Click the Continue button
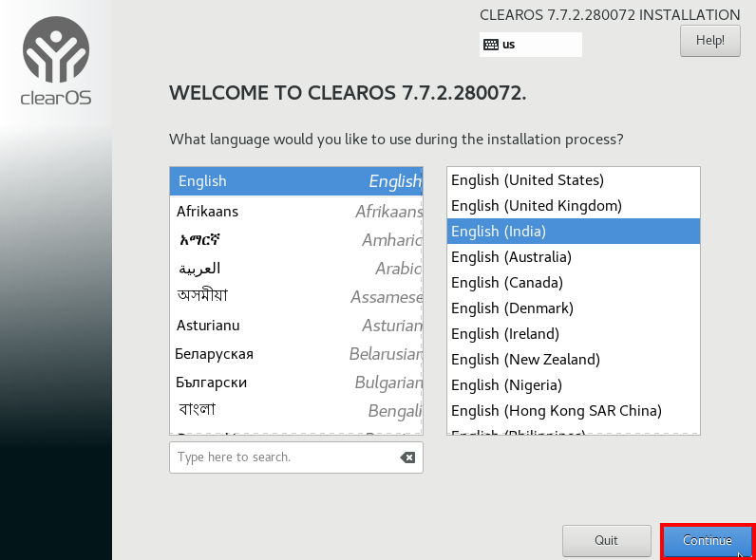Screen dimensions: 756x560 point(708,541)
